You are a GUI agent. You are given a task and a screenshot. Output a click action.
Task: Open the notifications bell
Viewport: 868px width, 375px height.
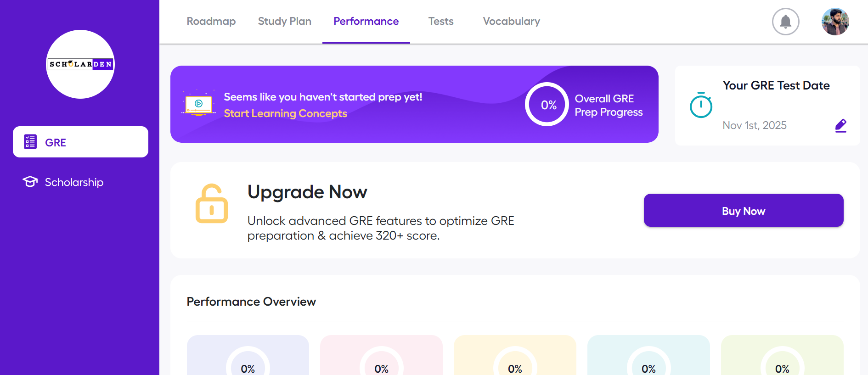[x=785, y=21]
